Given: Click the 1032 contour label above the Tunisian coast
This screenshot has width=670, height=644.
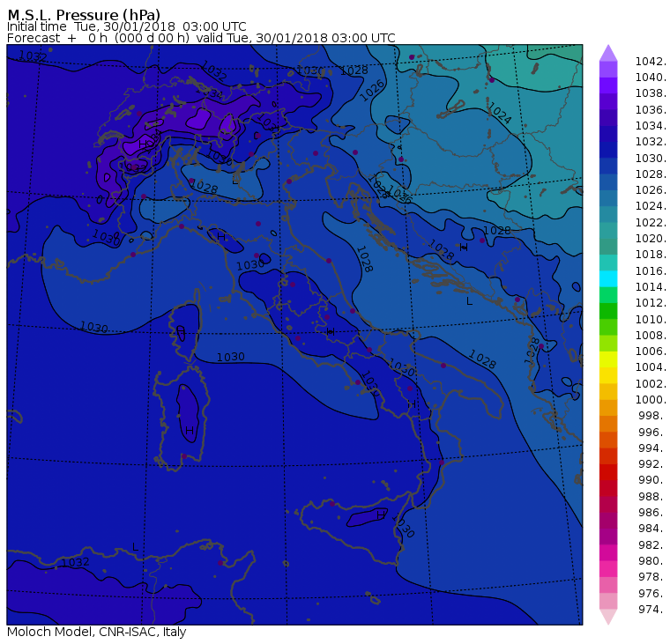Looking at the screenshot, I should (x=75, y=562).
